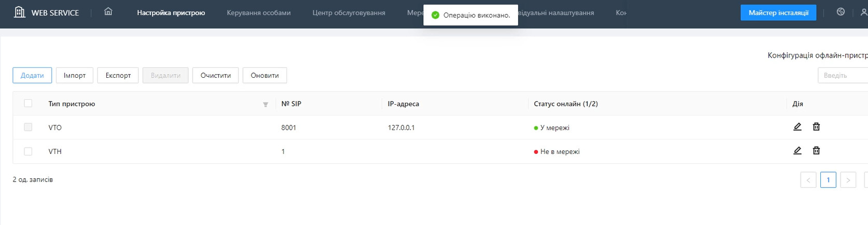
Task: Go to the next page arrow
Action: tap(848, 180)
